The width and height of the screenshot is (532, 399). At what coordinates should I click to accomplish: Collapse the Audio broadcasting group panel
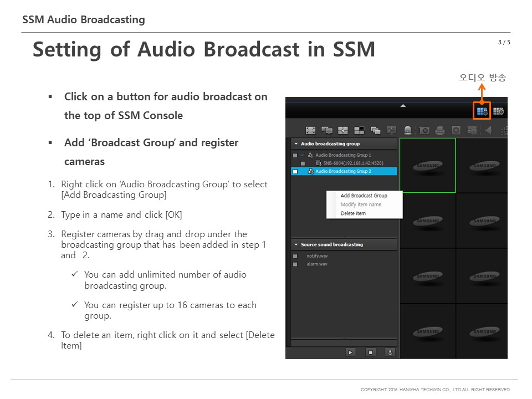[x=295, y=144]
